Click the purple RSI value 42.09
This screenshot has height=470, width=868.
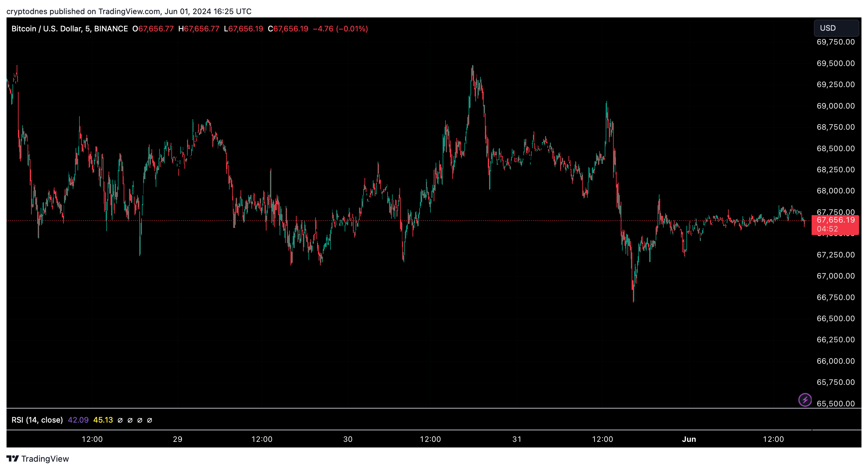(x=78, y=420)
